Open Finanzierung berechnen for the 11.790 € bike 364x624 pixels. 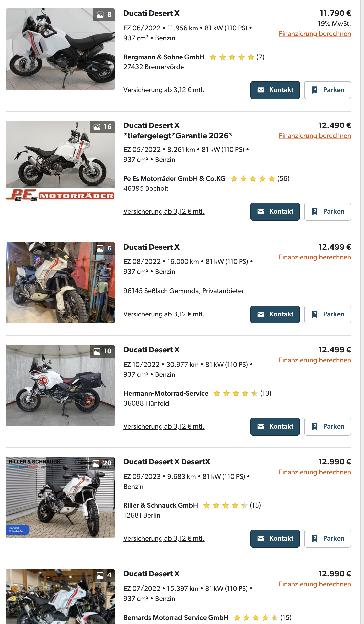pos(315,34)
